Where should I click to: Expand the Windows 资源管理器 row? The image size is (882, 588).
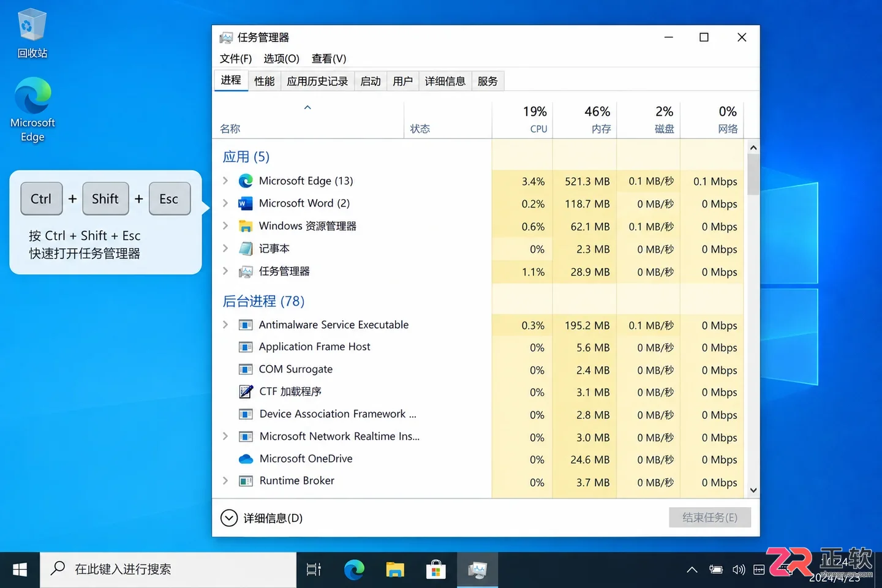point(225,226)
